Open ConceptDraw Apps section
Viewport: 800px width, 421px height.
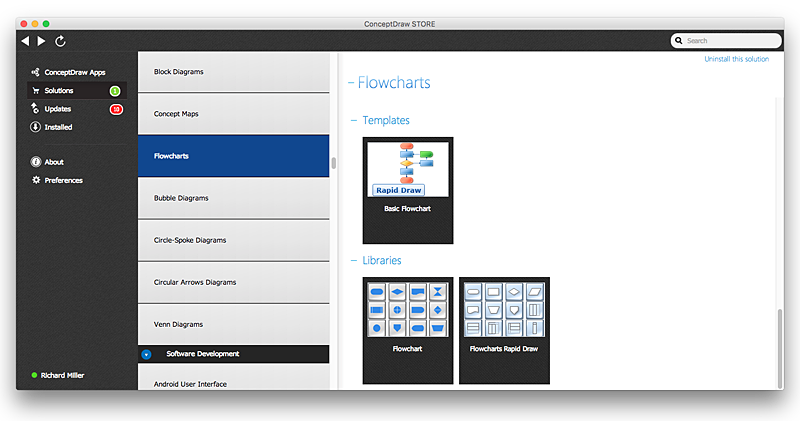(x=75, y=72)
